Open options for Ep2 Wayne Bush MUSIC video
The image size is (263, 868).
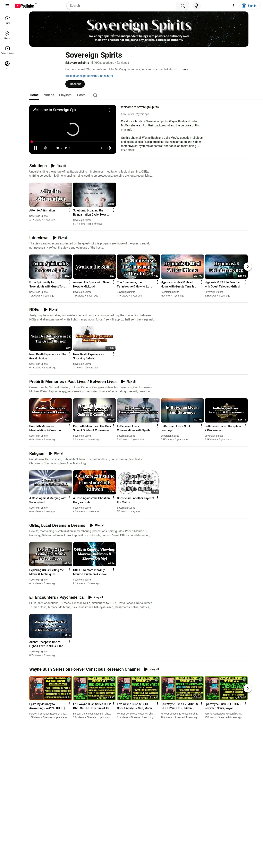click(157, 704)
